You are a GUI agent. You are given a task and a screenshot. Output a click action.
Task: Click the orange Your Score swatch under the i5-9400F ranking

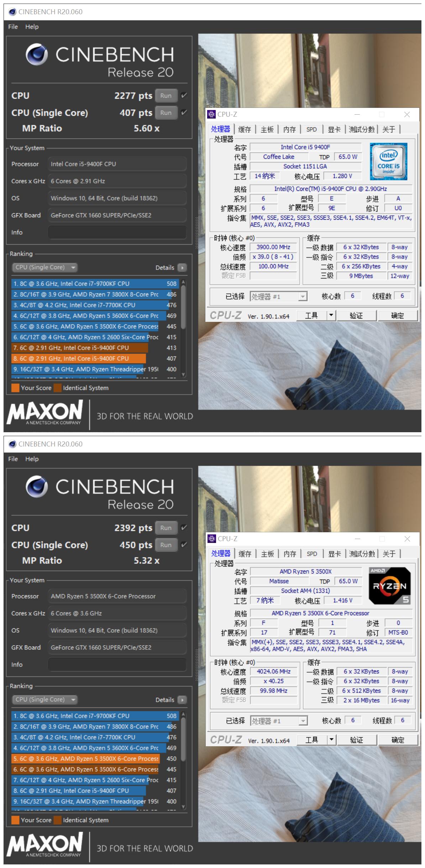[15, 388]
